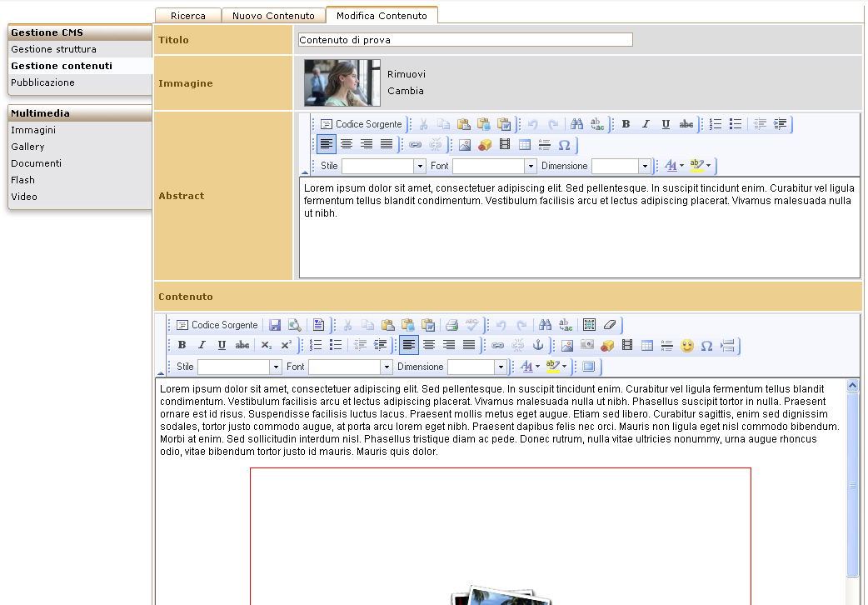
Task: Toggle Subscript in the Contenuto editor
Action: (x=267, y=345)
